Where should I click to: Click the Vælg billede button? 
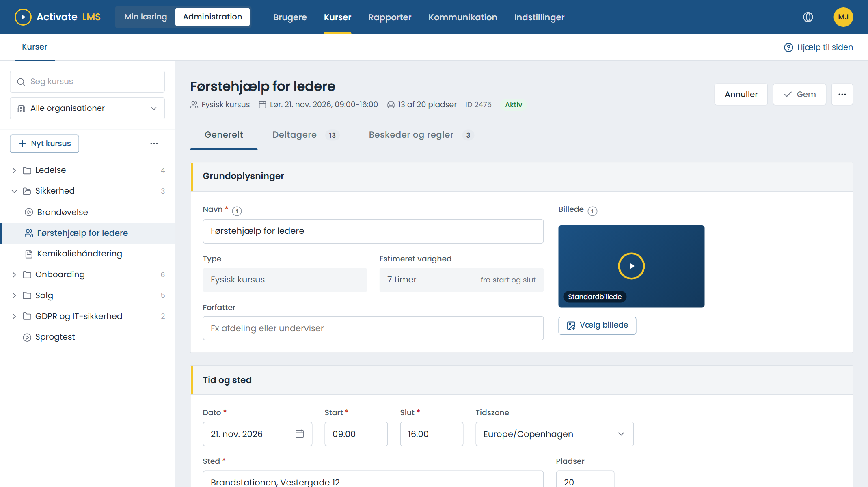(x=597, y=325)
